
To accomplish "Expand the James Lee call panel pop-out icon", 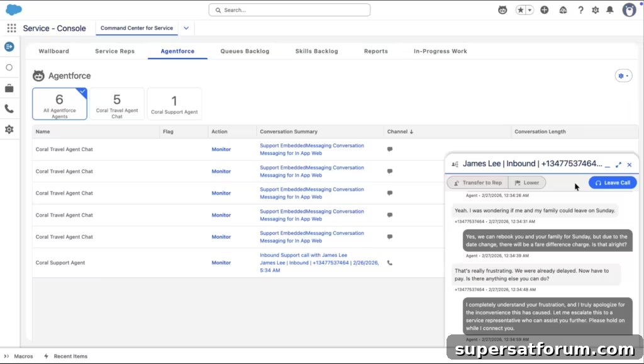I will 619,164.
